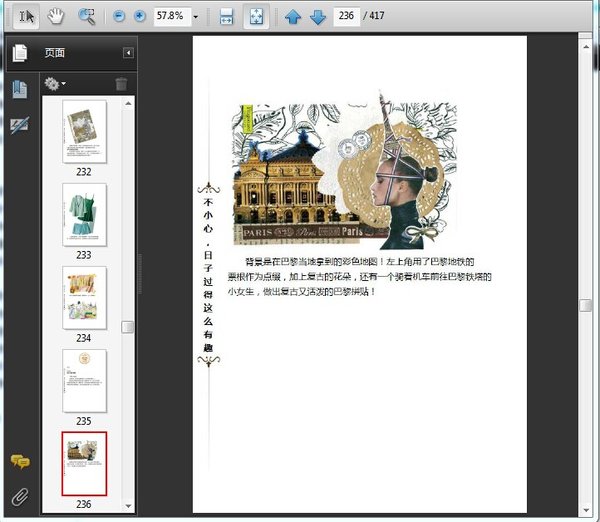Open the attachments paperclip panel

click(19, 496)
